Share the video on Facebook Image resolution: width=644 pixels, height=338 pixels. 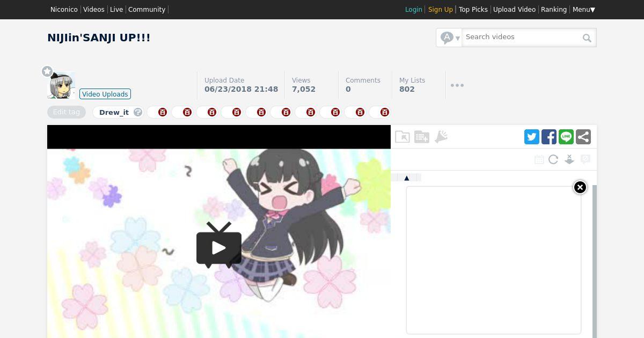click(x=549, y=137)
